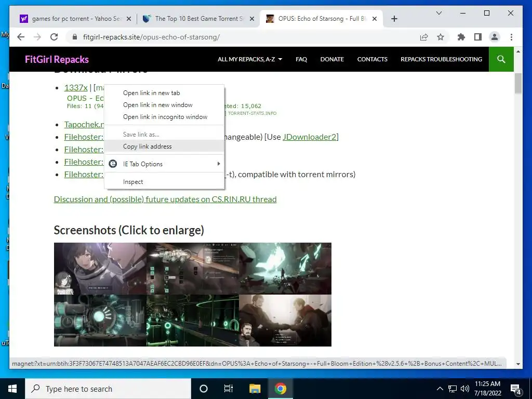
Task: Open the Chrome profile avatar
Action: point(495,37)
